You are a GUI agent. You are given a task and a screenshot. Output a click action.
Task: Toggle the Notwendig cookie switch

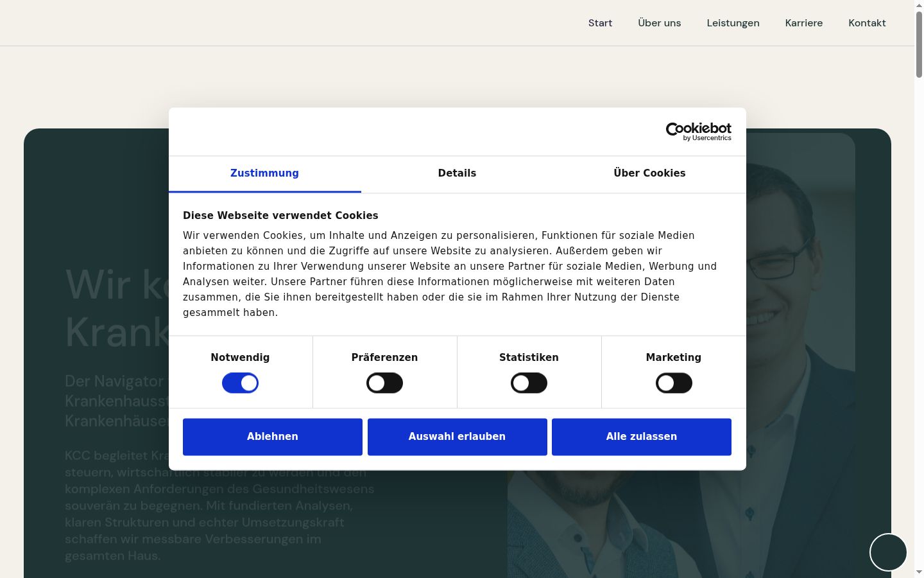pos(240,383)
